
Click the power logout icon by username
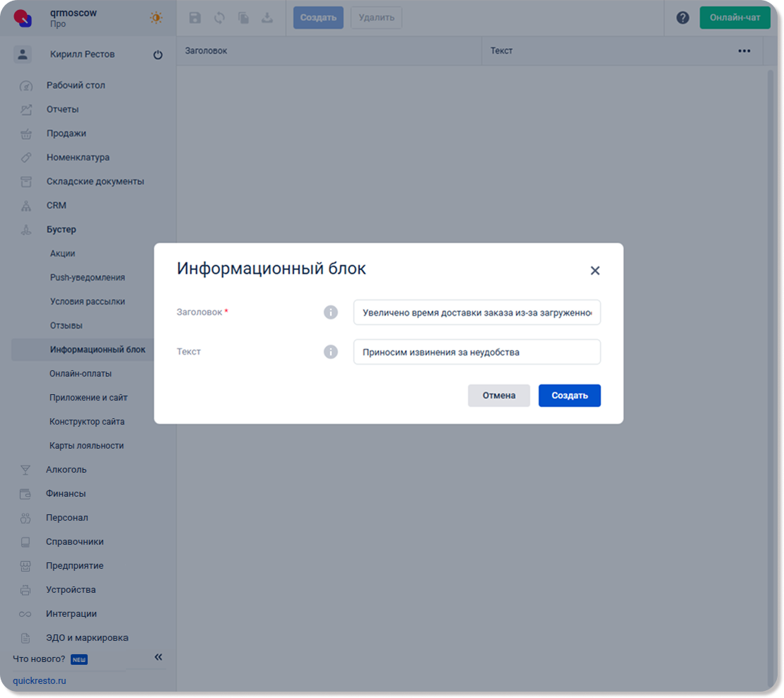pyautogui.click(x=158, y=55)
